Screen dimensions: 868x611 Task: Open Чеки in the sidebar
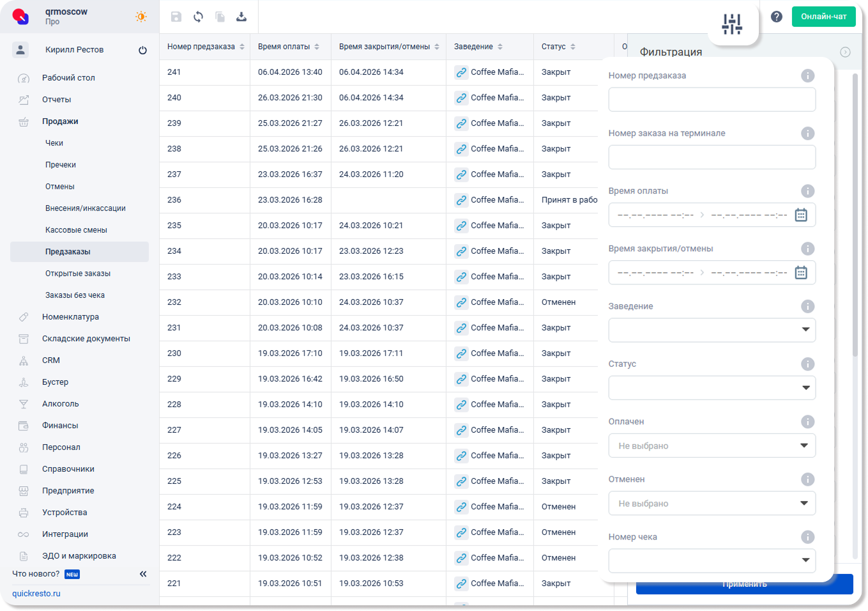click(x=54, y=143)
